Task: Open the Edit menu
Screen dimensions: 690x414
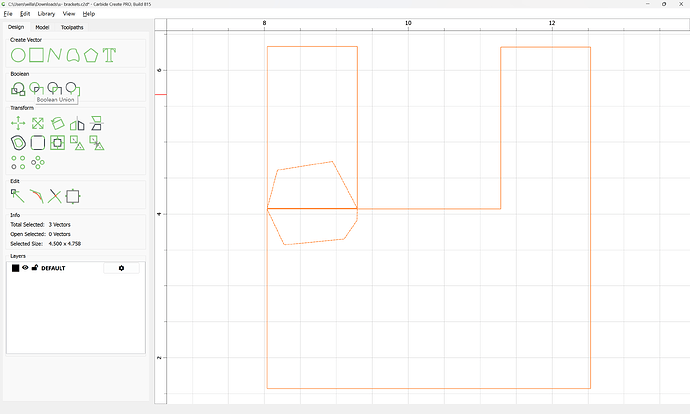Action: pos(25,14)
